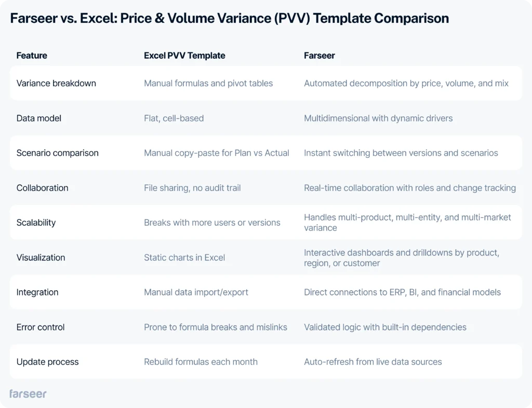This screenshot has height=408, width=532.
Task: Select the 'Auto-refresh from live data sources' cell
Action: (x=373, y=362)
